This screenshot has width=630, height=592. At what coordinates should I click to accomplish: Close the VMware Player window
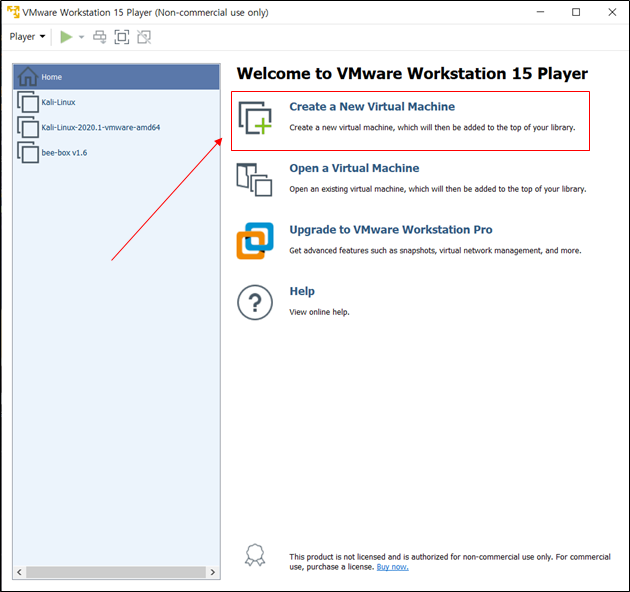click(x=612, y=12)
